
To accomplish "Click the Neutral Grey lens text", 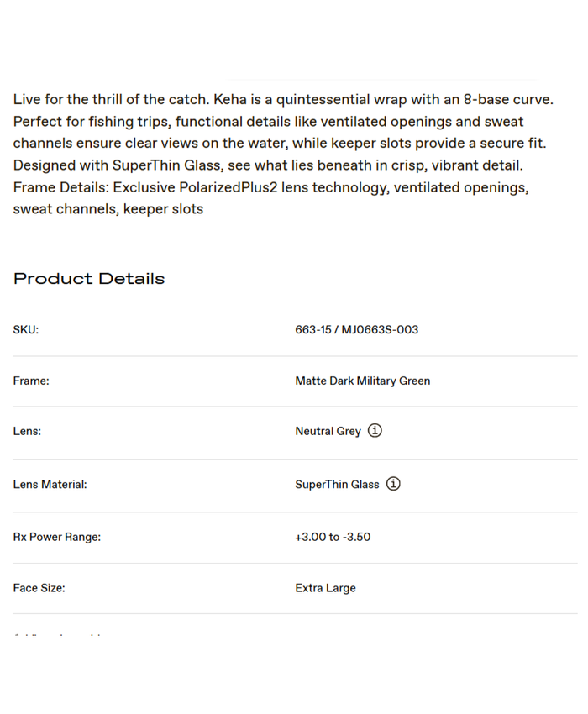I will pyautogui.click(x=328, y=431).
